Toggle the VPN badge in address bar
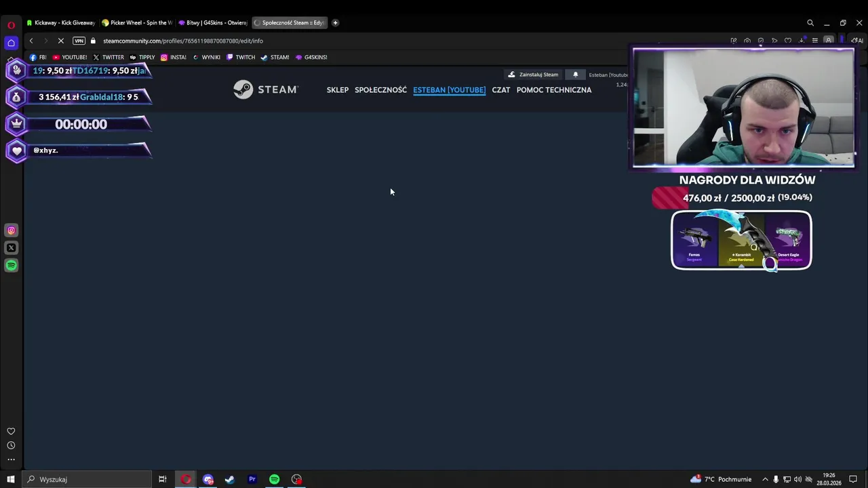The image size is (868, 488). [x=79, y=41]
